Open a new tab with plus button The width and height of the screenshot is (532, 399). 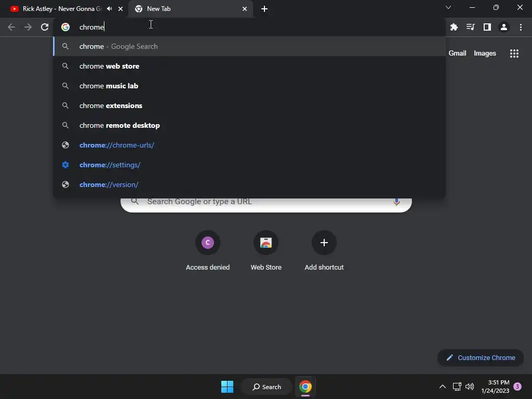[x=264, y=9]
